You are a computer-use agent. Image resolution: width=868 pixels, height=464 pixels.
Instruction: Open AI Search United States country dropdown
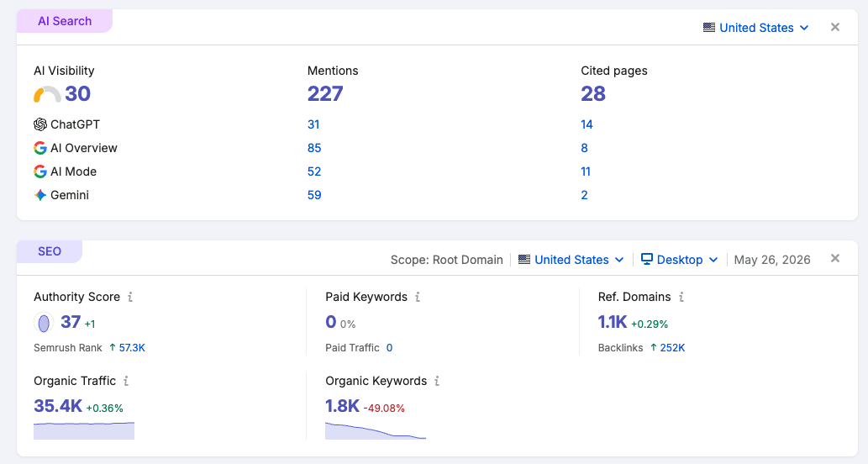[x=756, y=28]
